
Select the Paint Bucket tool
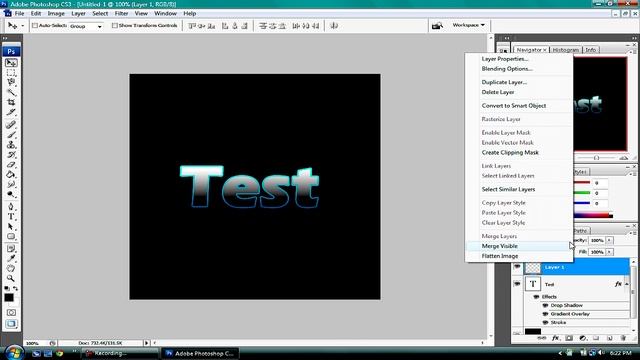(11, 175)
